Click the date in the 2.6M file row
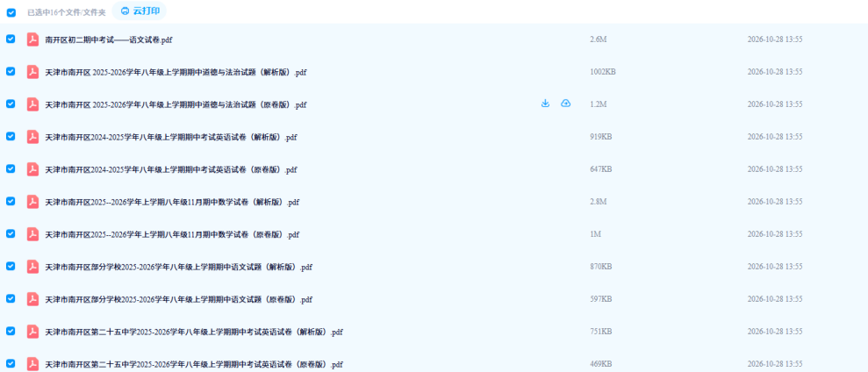Screen dimensions: 868x372 click(x=775, y=39)
